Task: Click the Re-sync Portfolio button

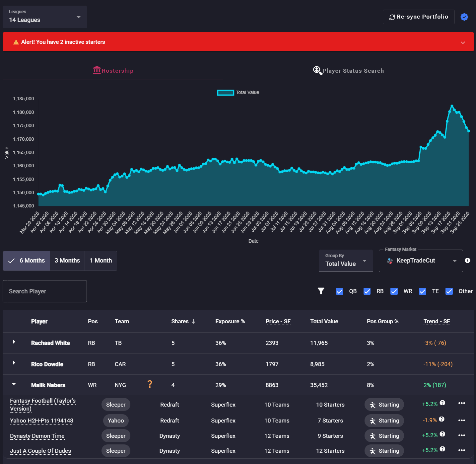Action: point(418,17)
